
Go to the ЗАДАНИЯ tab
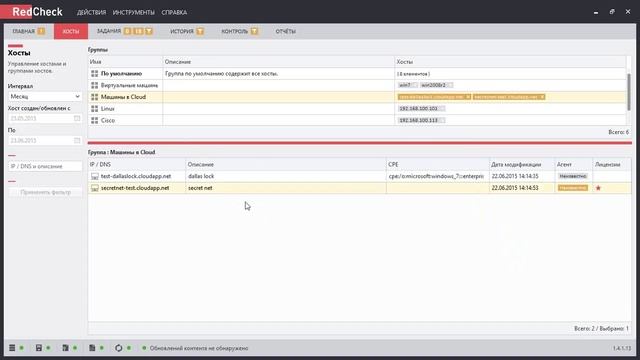point(109,31)
